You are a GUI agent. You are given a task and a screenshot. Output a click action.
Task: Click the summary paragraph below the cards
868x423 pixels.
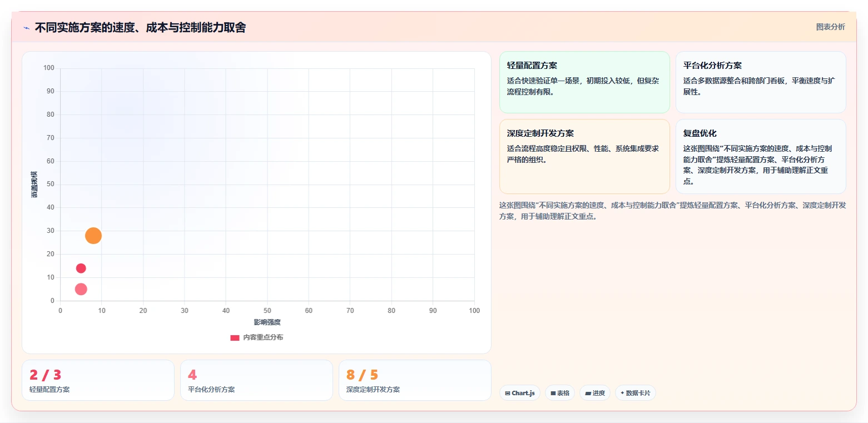tap(673, 211)
